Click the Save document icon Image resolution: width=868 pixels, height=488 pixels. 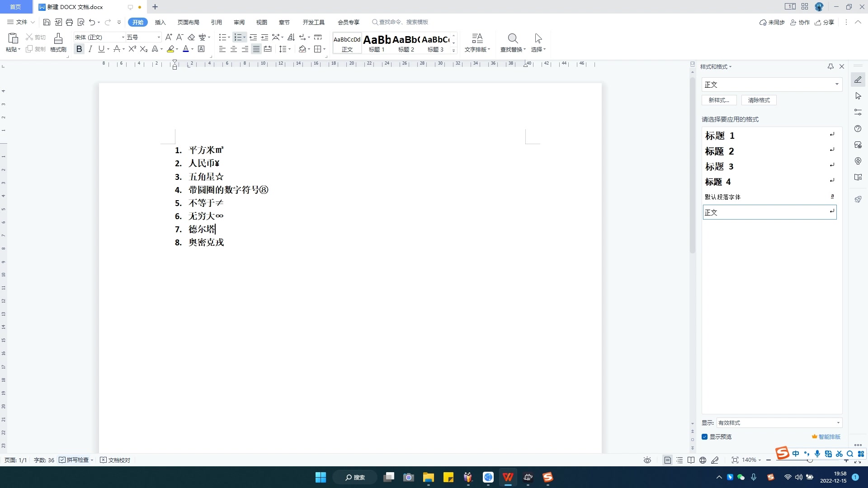point(47,22)
